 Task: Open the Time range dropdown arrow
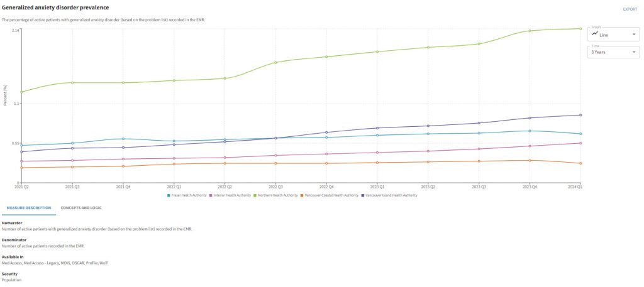click(x=633, y=52)
